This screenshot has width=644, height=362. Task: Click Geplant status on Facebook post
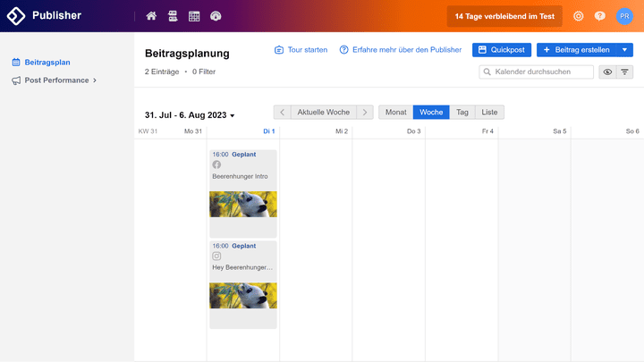pos(244,155)
